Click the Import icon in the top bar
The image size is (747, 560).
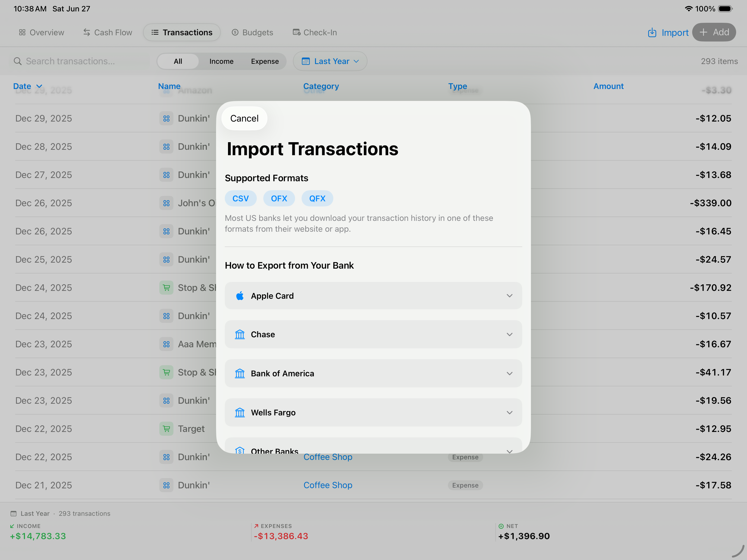pos(652,32)
